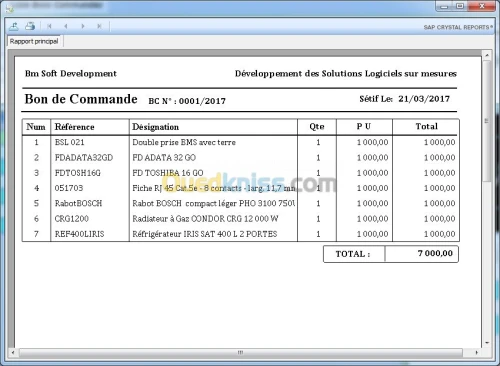Click the vertical scrollbar up arrow
The height and width of the screenshot is (366, 500).
coord(487,55)
